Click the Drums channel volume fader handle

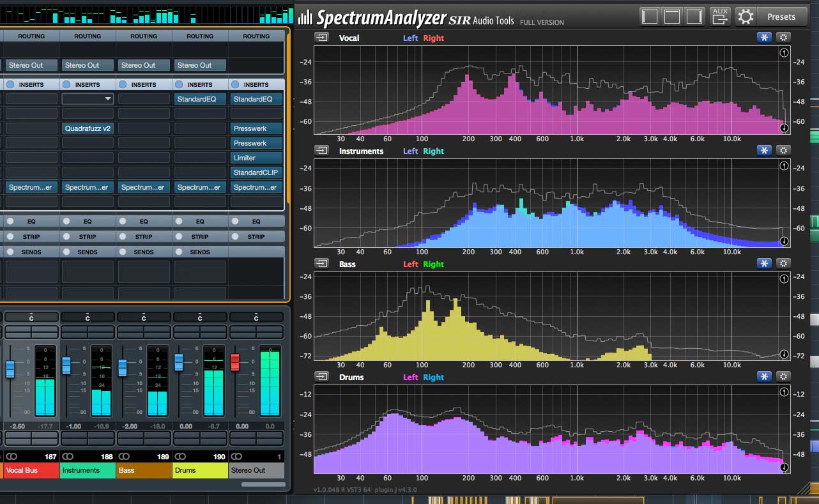[178, 362]
